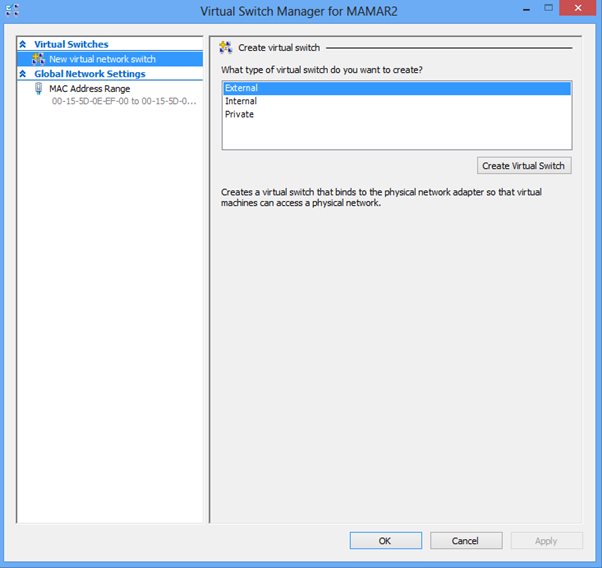Select the Global Network Settings header label
The width and height of the screenshot is (602, 568).
tap(89, 74)
